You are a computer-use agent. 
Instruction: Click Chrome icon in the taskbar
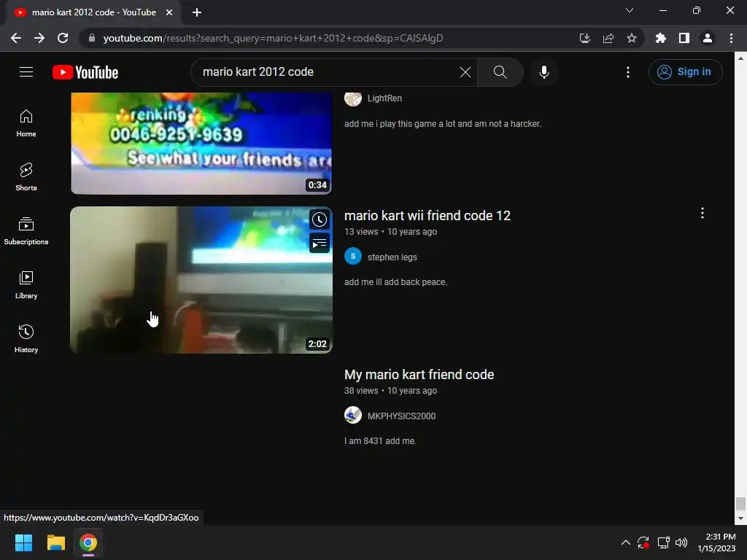point(88,542)
